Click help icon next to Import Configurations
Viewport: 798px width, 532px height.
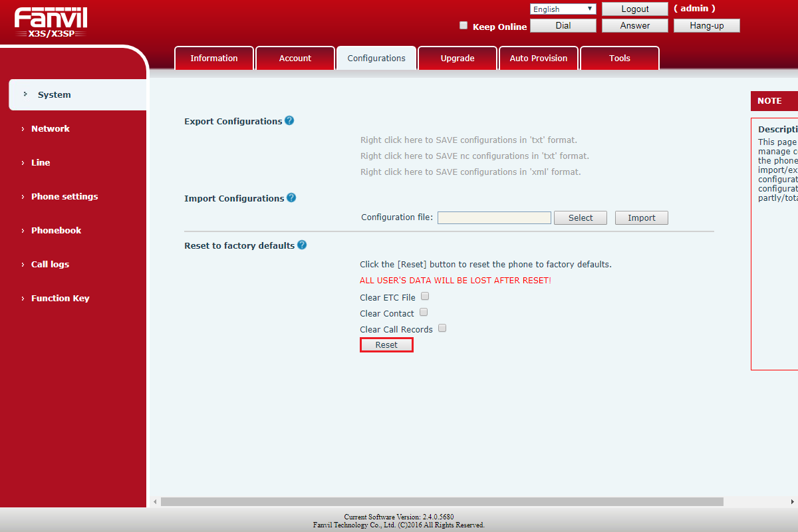click(x=291, y=198)
